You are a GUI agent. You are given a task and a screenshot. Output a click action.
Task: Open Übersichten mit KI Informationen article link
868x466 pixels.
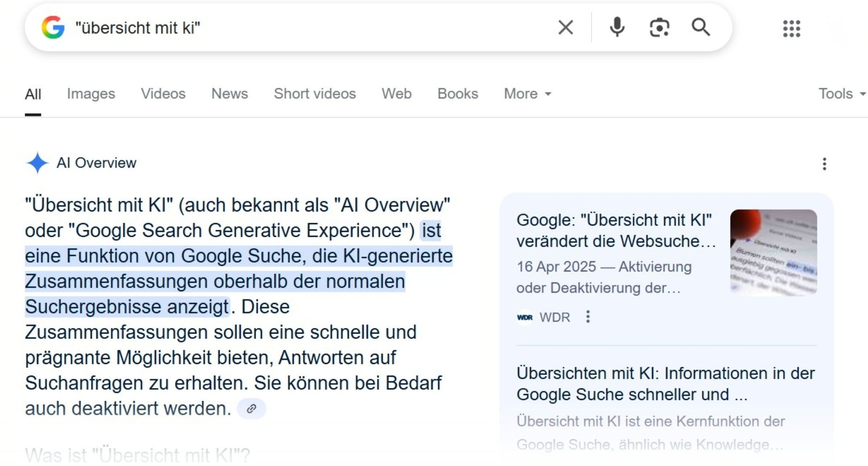coord(665,384)
